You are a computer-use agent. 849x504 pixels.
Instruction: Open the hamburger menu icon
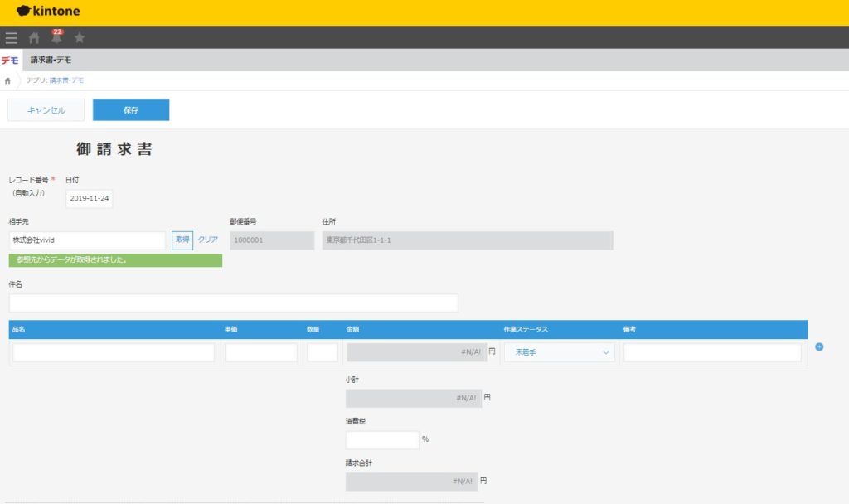tap(11, 37)
